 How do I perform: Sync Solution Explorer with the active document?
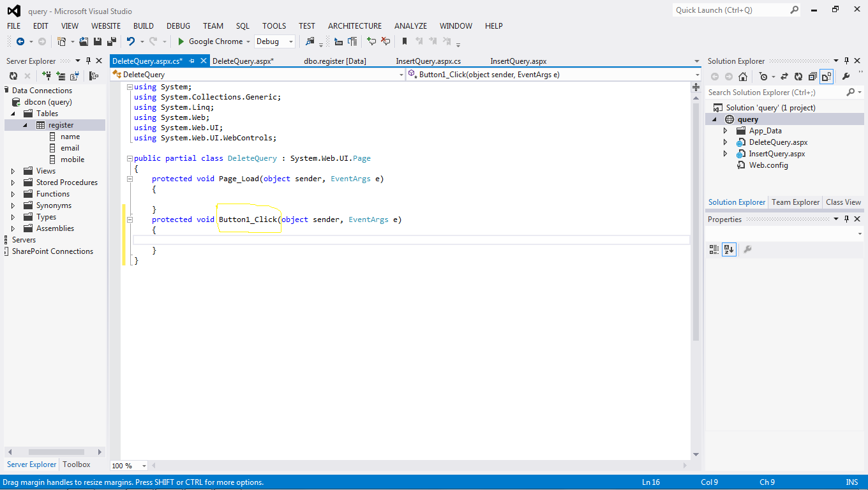[x=784, y=77]
